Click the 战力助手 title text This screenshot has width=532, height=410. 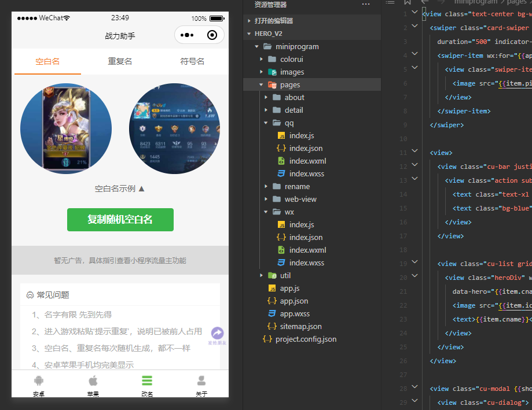120,36
